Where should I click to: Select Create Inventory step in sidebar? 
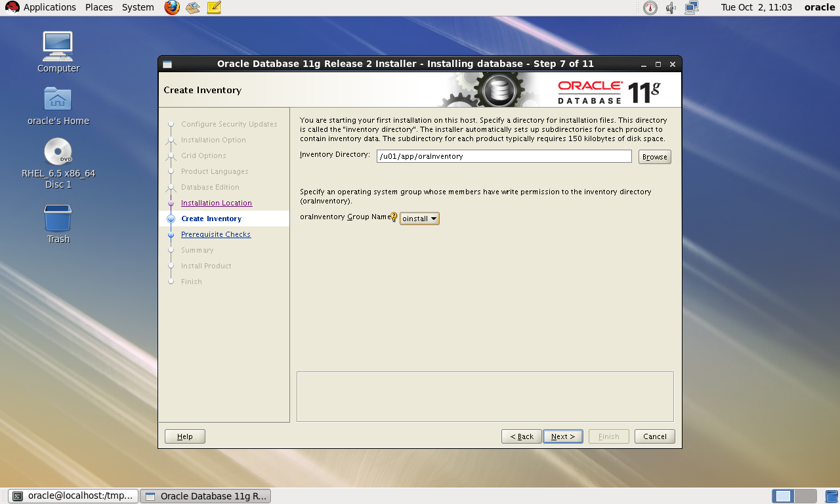point(211,219)
